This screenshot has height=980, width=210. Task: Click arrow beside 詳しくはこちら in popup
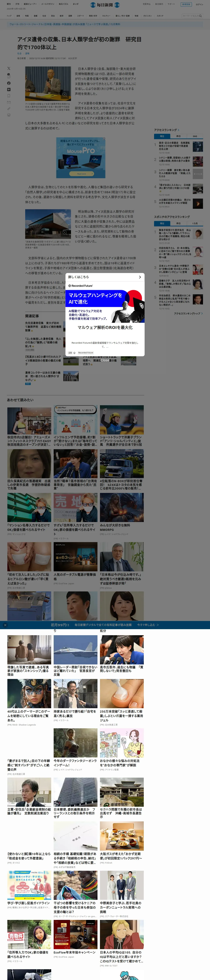click(x=140, y=277)
